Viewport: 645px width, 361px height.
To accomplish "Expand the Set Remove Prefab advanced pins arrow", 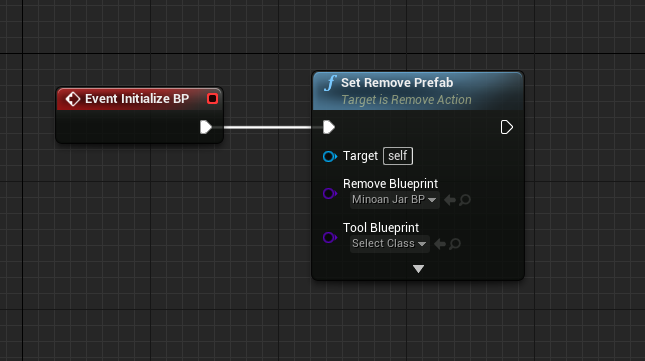I will click(x=418, y=269).
